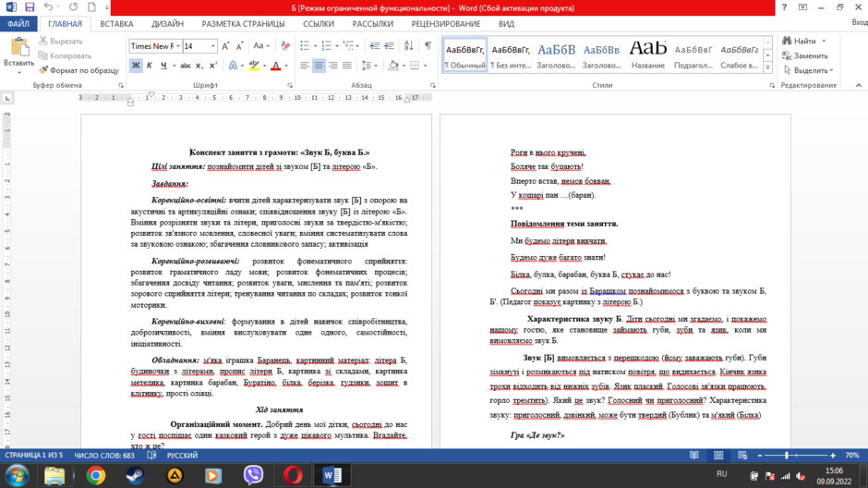The height and width of the screenshot is (488, 868).
Task: Cut selection with Вырезать
Action: pyautogui.click(x=60, y=41)
